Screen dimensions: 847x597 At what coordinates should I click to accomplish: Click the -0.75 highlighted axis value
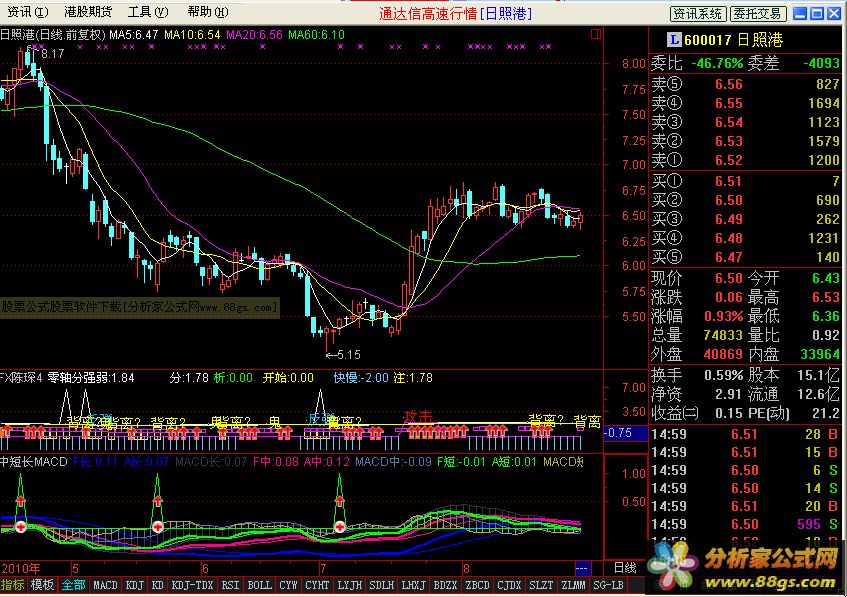click(x=626, y=433)
